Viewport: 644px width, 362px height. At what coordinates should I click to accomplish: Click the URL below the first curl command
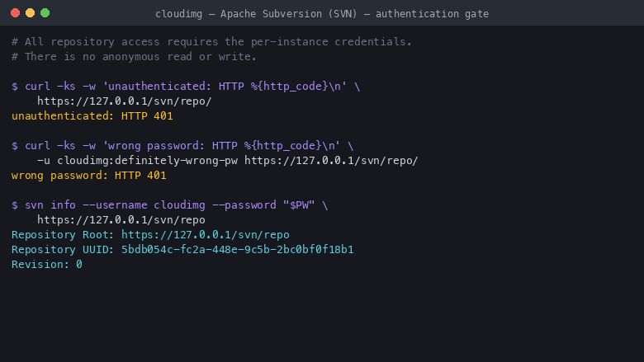125,101
